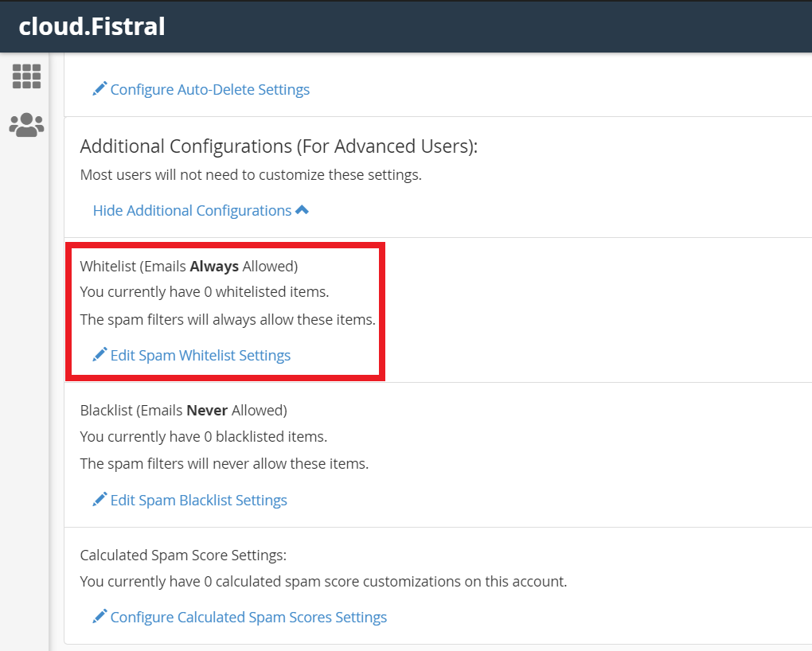Click the Blacklist (Emails Never Allowed) title
Screen dimensions: 812x651
tap(183, 411)
